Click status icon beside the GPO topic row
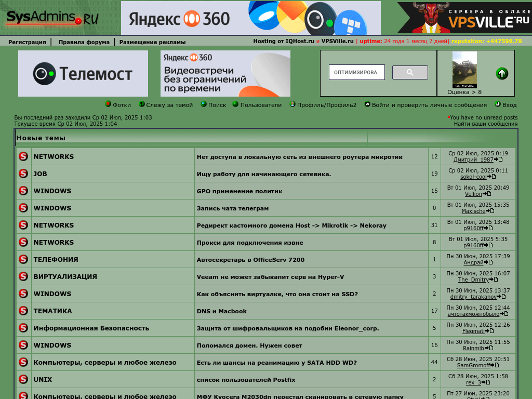 coord(23,191)
